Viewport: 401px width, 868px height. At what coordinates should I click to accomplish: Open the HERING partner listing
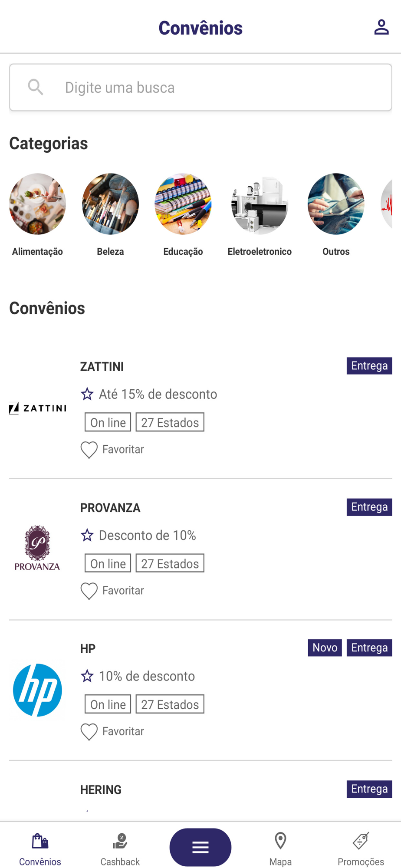click(x=101, y=789)
